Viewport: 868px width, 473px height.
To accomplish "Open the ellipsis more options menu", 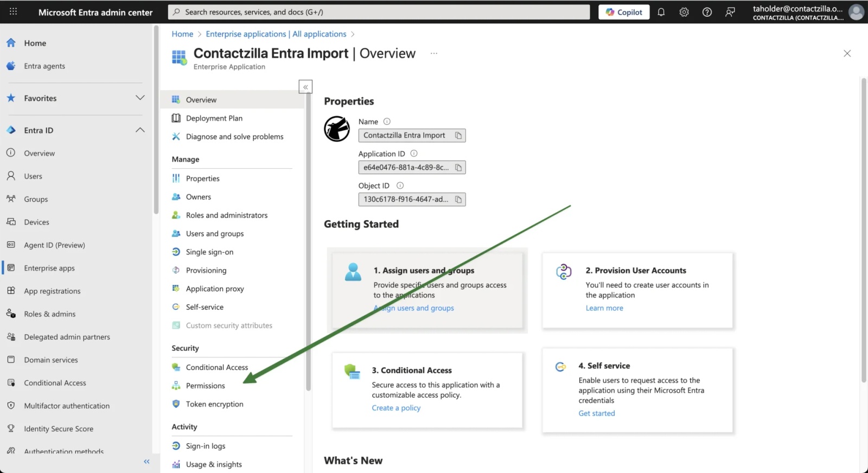I will [434, 53].
